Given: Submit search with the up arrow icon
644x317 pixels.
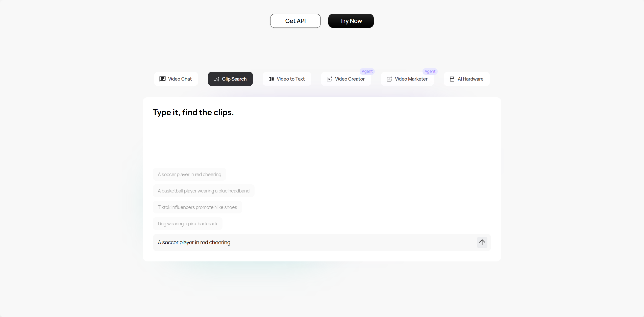Looking at the screenshot, I should tap(482, 242).
